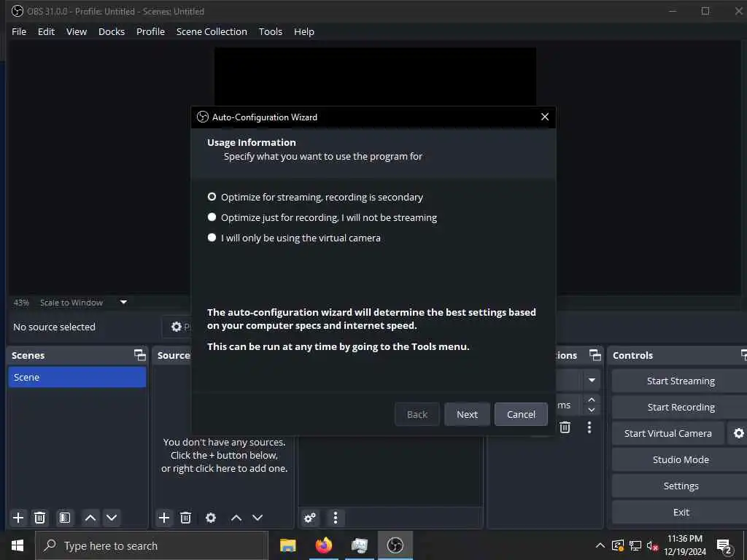Open the Help menu
Image resolution: width=747 pixels, height=560 pixels.
click(x=304, y=31)
